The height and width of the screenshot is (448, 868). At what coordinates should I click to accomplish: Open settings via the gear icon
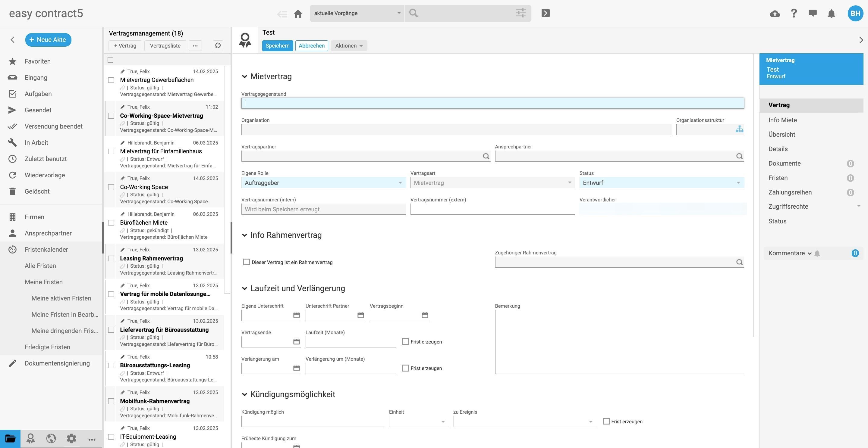[x=71, y=439]
